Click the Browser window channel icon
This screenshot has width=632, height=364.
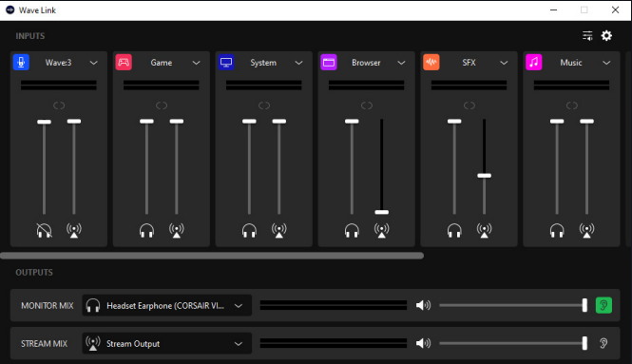[x=329, y=63]
